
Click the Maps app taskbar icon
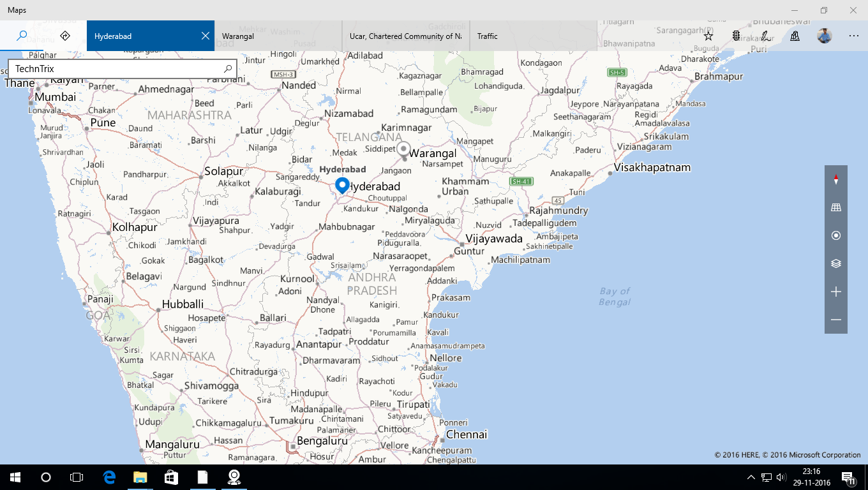pos(234,477)
